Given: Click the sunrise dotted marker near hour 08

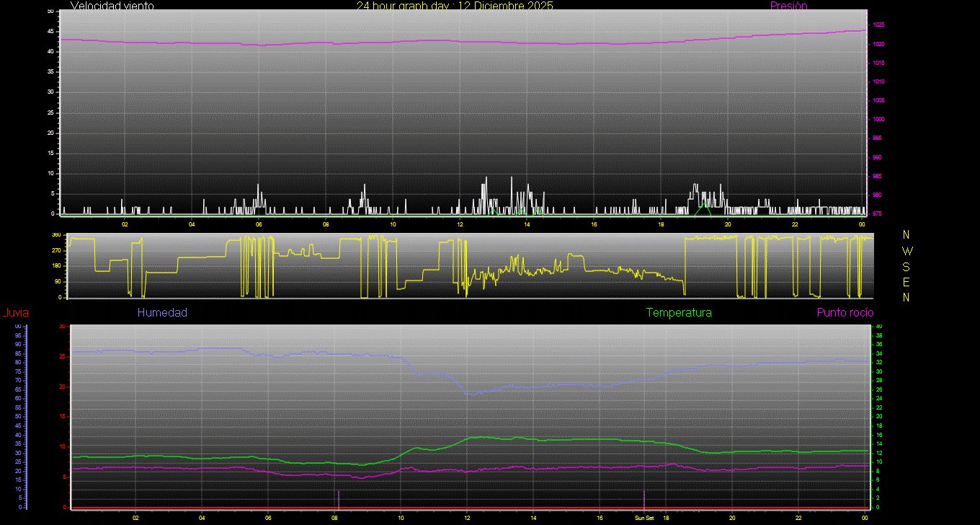Looking at the screenshot, I should tap(338, 498).
